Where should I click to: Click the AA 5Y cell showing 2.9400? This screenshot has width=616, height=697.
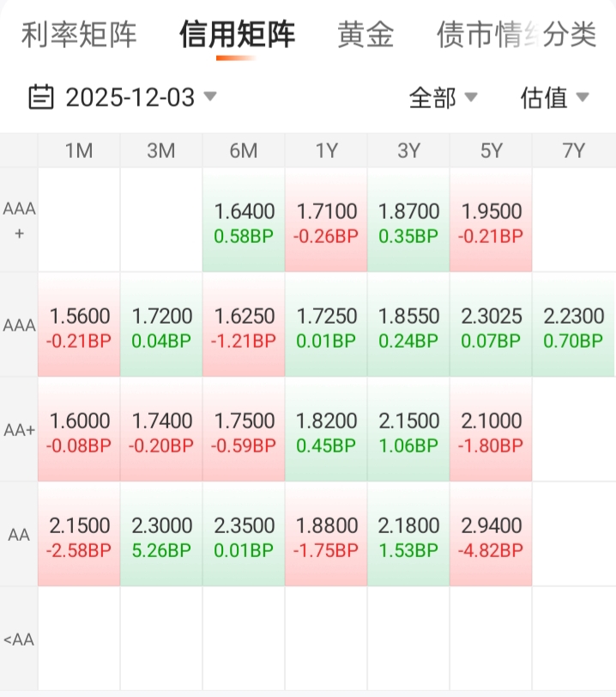tap(491, 536)
